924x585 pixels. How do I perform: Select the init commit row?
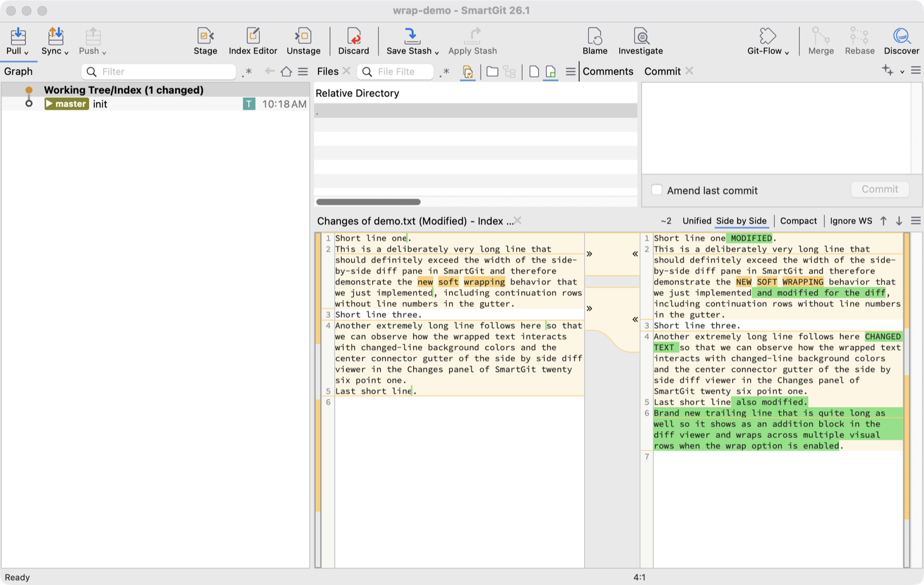pos(155,104)
